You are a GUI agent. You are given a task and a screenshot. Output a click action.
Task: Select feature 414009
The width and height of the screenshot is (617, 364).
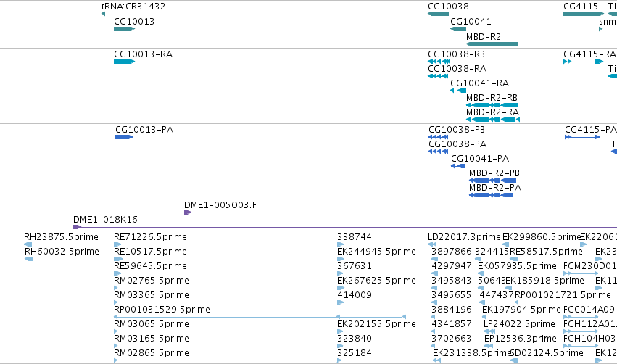tap(340, 302)
